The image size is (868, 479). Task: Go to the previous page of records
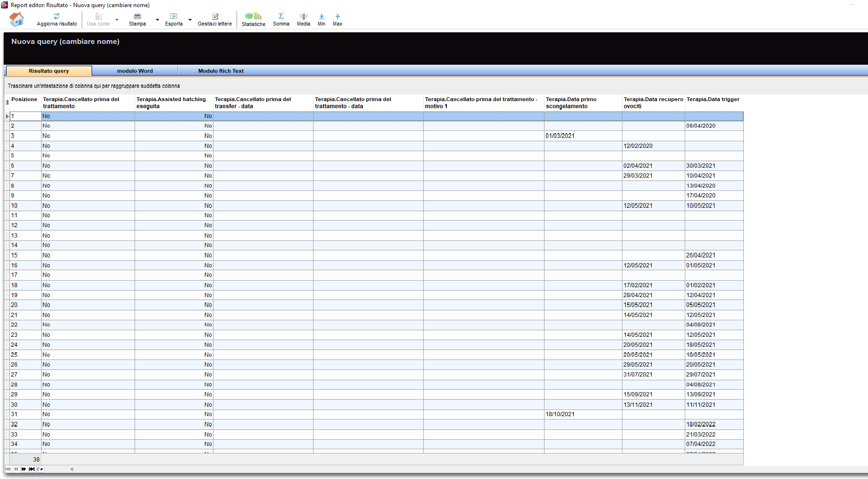point(16,469)
